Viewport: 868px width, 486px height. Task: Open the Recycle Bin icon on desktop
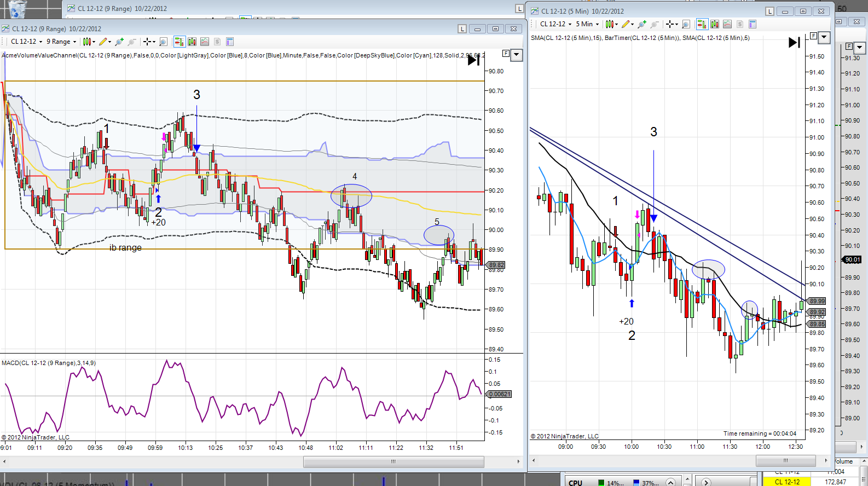(x=18, y=9)
